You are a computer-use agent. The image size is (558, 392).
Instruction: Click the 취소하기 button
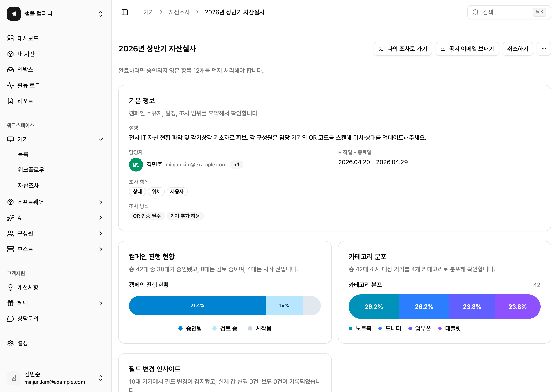click(517, 49)
